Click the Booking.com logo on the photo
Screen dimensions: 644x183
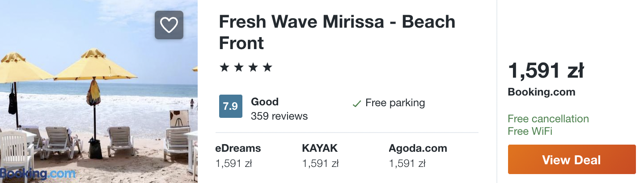pyautogui.click(x=38, y=174)
